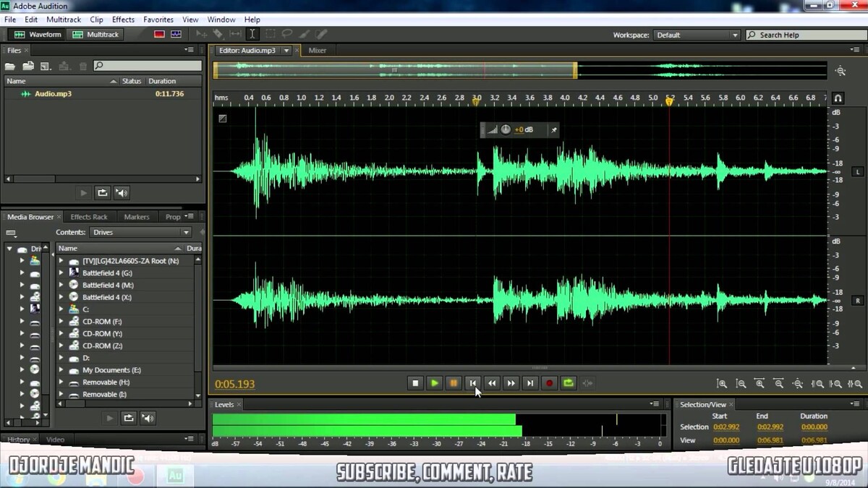
Task: Click the Zoom In (Amplitude) icon
Action: click(722, 384)
